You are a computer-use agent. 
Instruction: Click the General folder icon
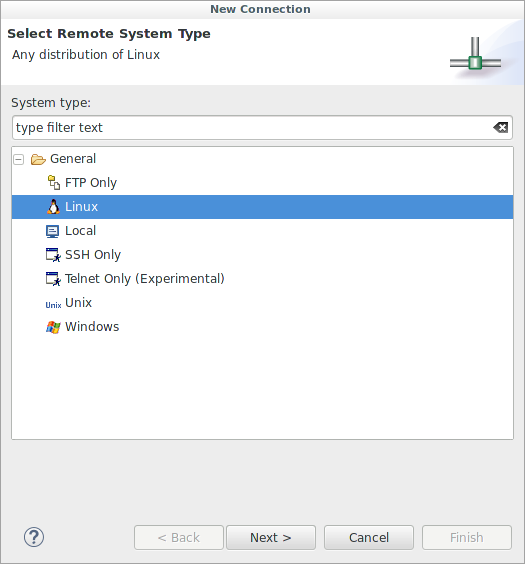38,159
